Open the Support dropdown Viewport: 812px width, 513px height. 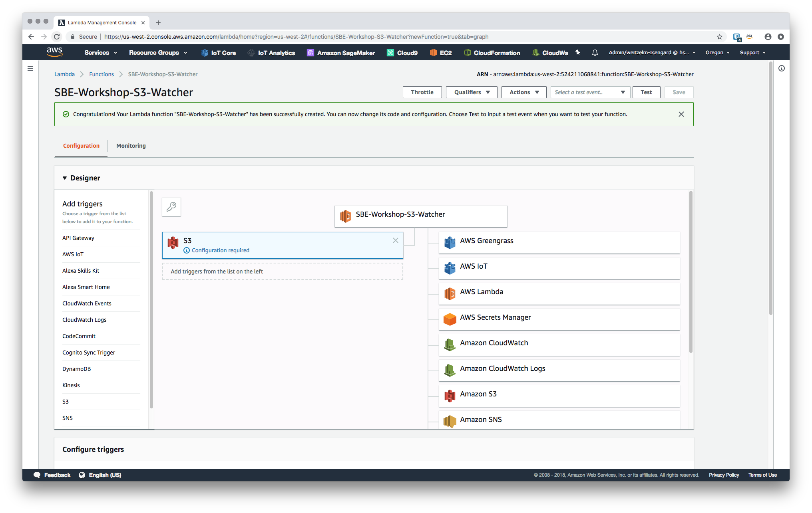tap(753, 53)
